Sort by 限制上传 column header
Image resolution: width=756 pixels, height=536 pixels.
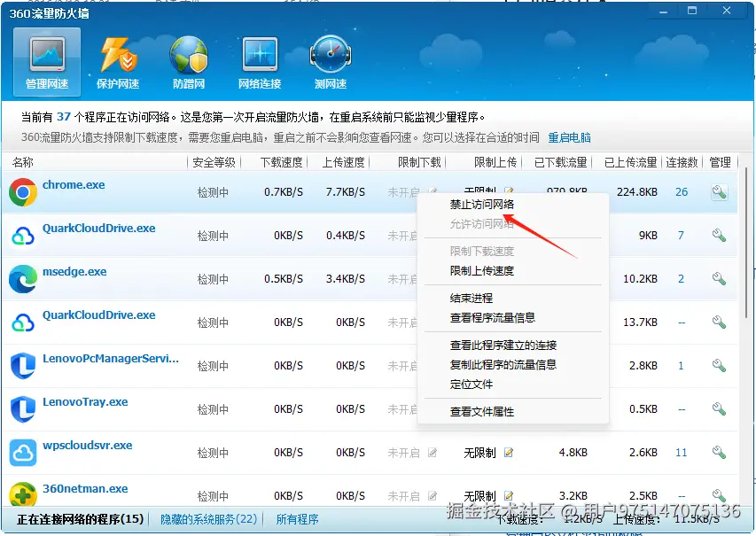click(495, 162)
